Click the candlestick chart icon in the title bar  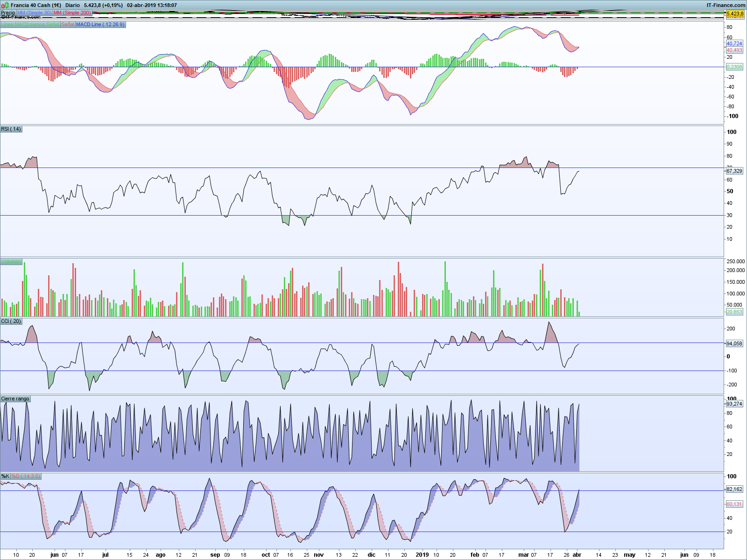(5, 5)
